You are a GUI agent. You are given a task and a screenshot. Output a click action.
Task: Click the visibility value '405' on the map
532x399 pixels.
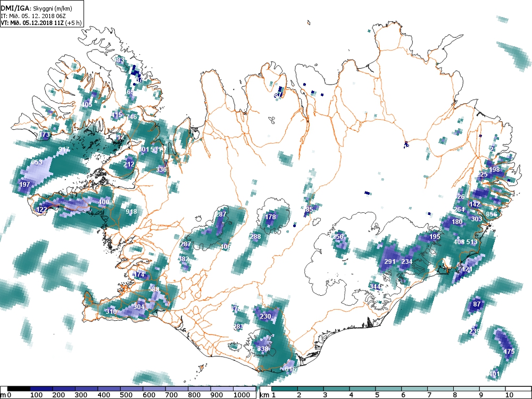pos(87,104)
